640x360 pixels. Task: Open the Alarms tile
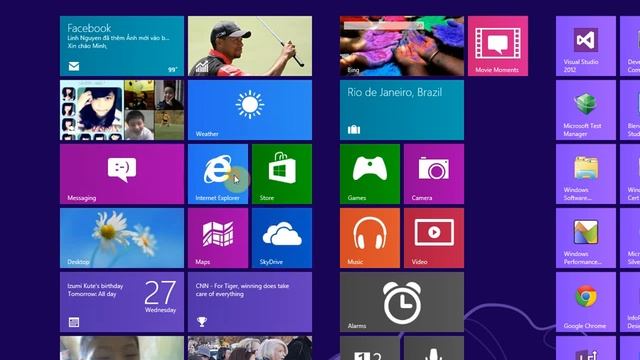[x=402, y=302]
